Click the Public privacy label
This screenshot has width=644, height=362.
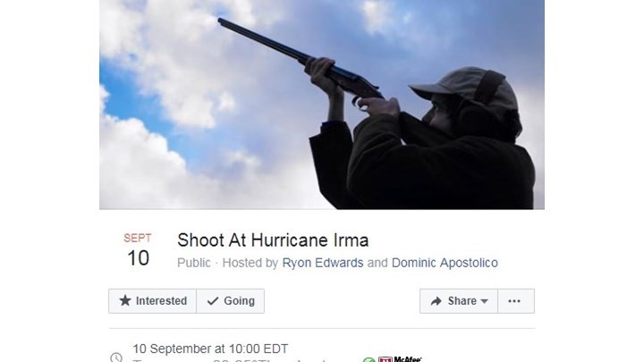pyautogui.click(x=194, y=263)
